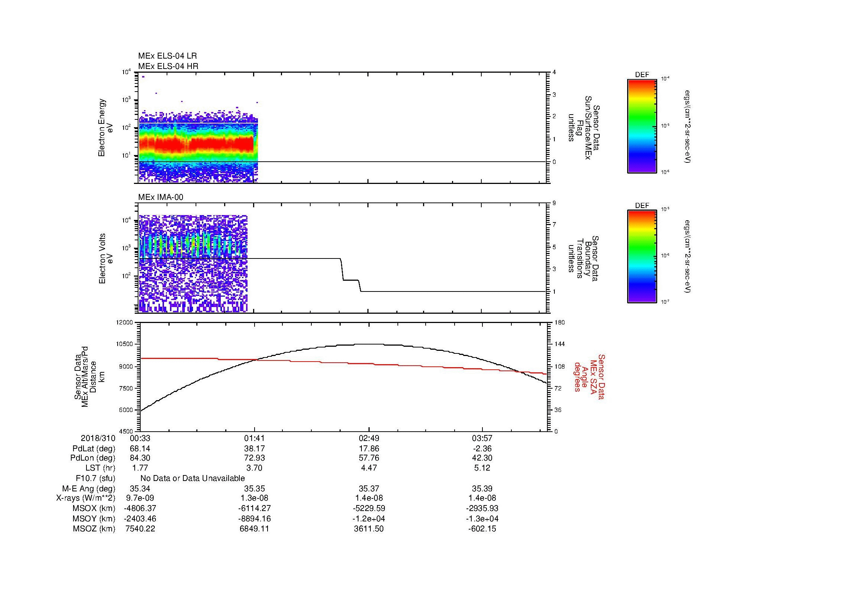
Task: Click 'No Data or Data Unavailable' text
Action: [193, 478]
